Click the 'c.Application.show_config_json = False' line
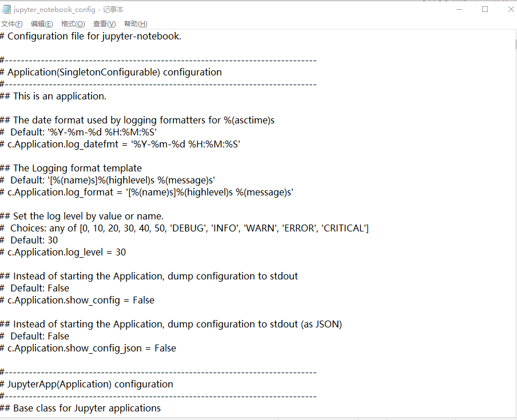This screenshot has width=517, height=420. (x=88, y=349)
